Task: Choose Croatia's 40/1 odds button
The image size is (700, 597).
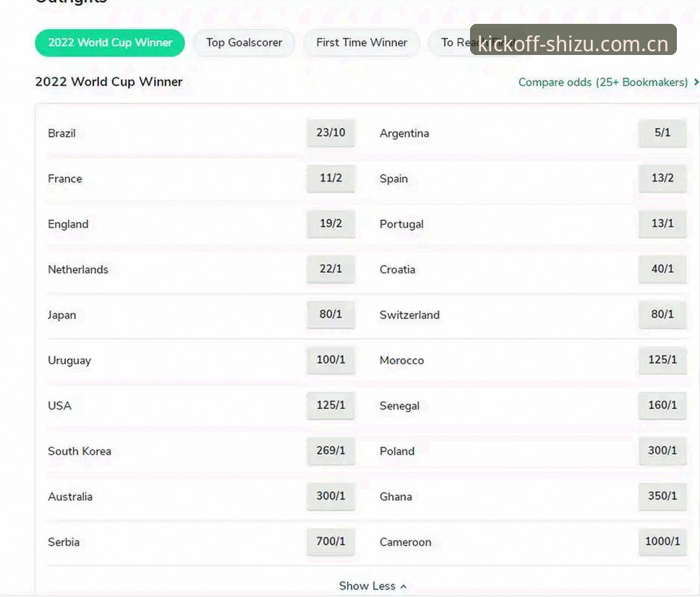Action: click(662, 269)
